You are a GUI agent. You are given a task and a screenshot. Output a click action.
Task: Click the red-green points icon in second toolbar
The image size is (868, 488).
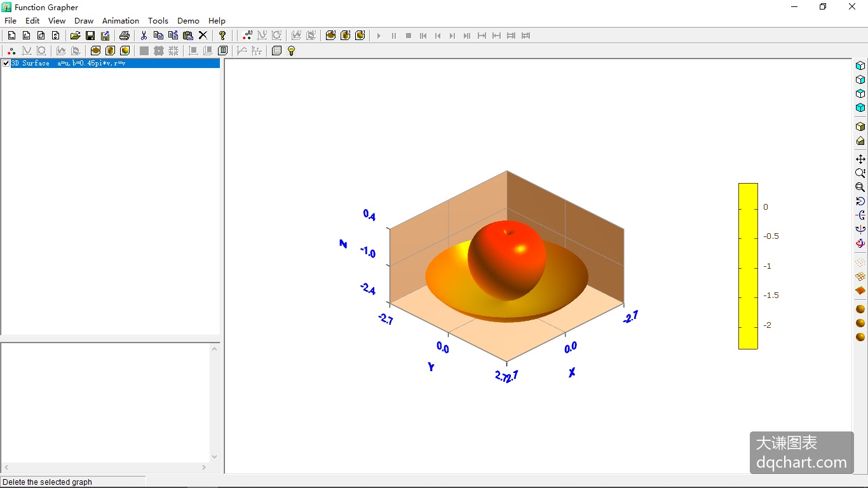pyautogui.click(x=11, y=51)
